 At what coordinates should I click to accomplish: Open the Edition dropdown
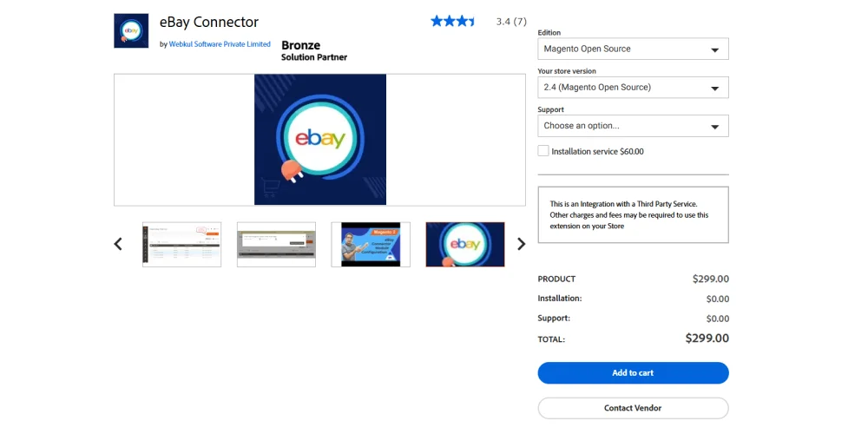click(633, 49)
